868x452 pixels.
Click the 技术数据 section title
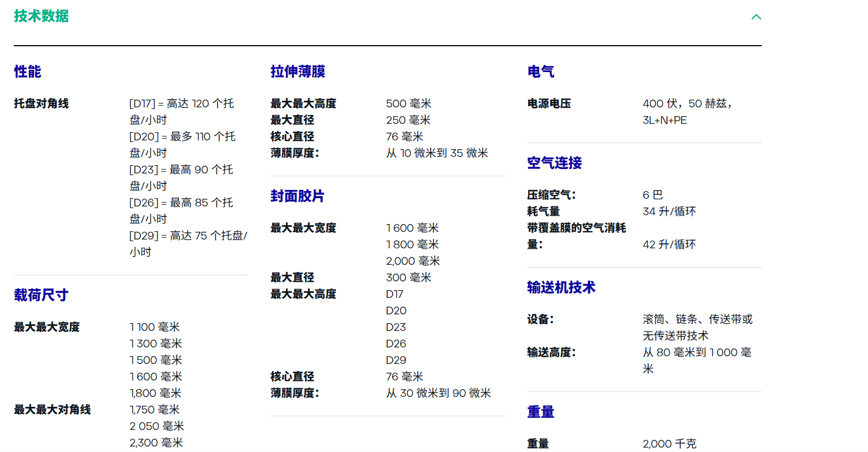pos(41,17)
